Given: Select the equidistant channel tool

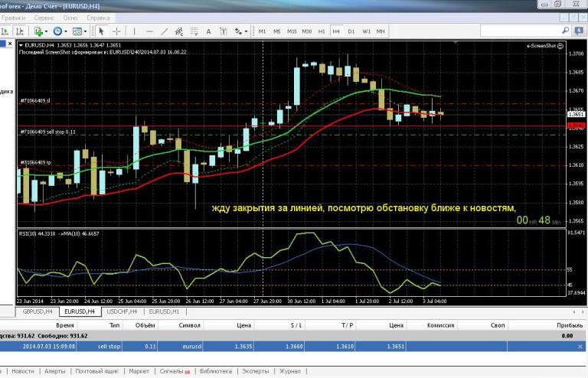Looking at the screenshot, I should (179, 31).
